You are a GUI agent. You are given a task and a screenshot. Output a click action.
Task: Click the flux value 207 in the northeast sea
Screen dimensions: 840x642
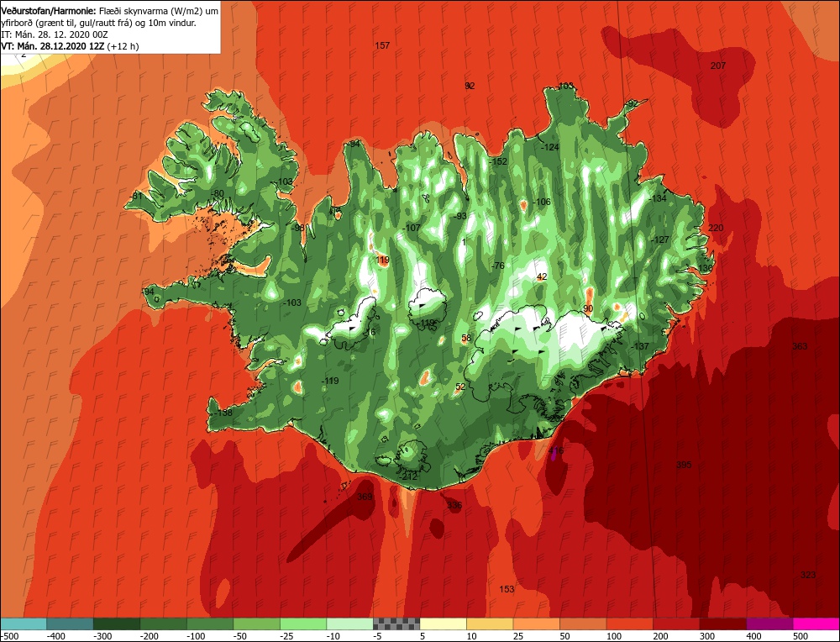(x=718, y=66)
